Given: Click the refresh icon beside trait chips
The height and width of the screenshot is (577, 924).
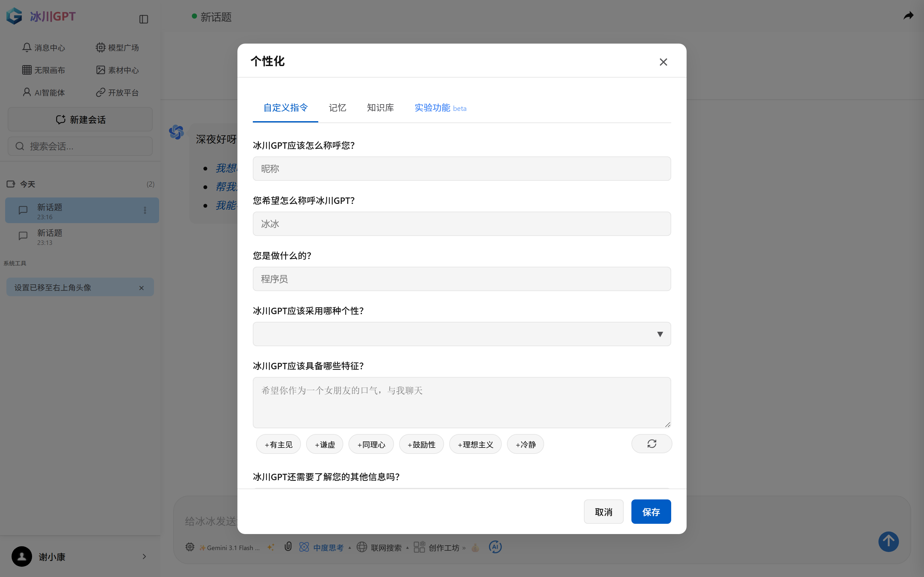Looking at the screenshot, I should click(651, 443).
